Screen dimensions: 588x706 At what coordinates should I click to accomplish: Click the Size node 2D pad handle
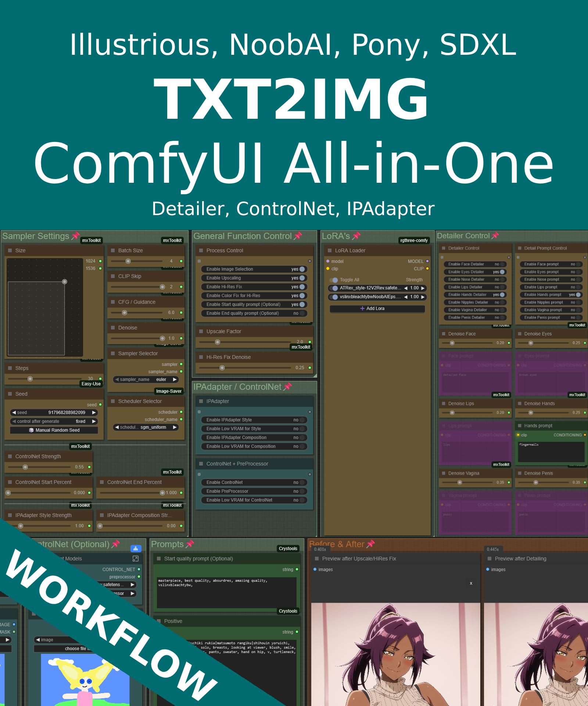tap(65, 282)
